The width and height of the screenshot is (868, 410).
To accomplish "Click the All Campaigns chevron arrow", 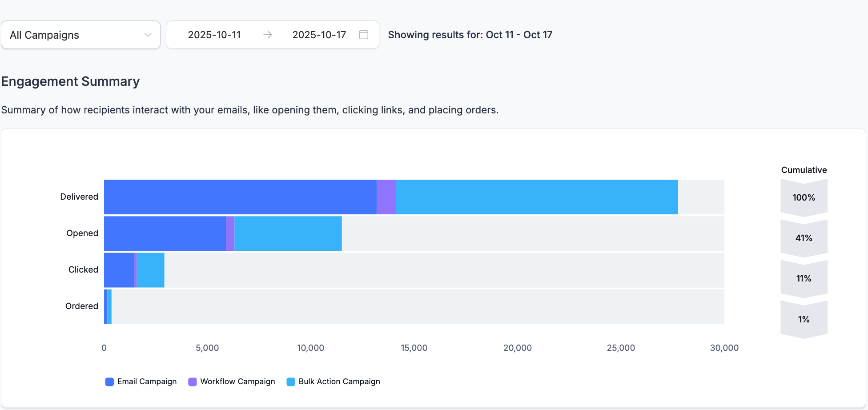I will [x=148, y=35].
